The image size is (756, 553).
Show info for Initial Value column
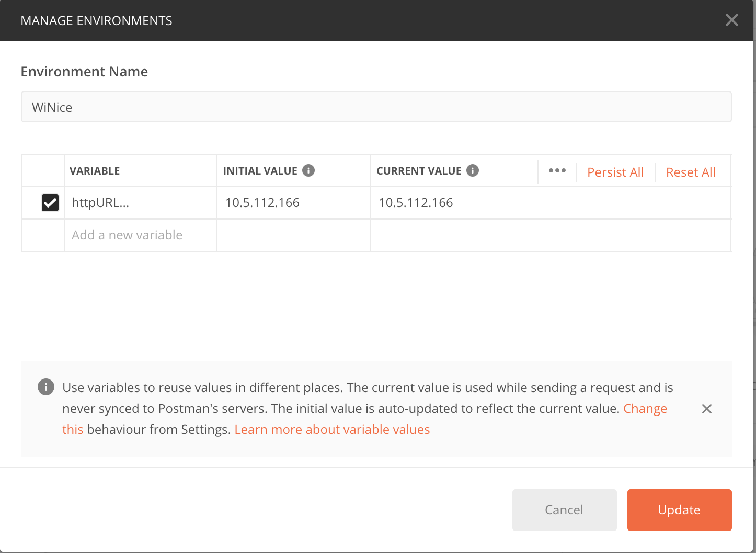pos(308,170)
